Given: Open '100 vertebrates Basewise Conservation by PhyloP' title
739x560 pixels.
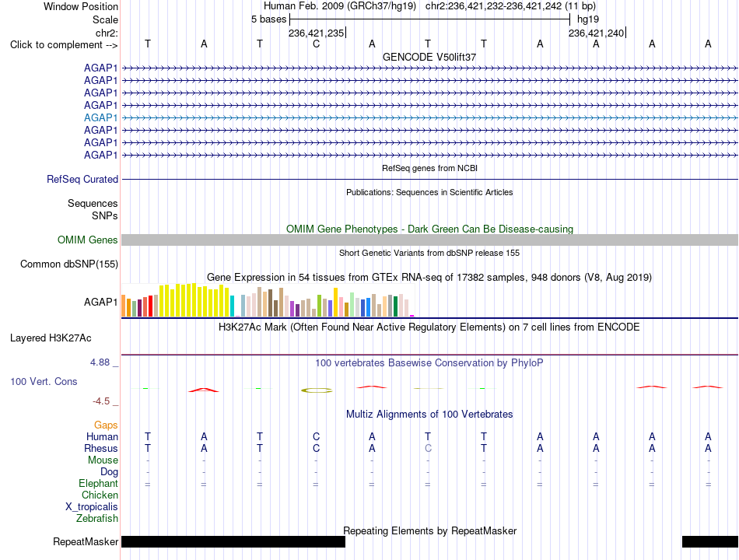Looking at the screenshot, I should 429,363.
